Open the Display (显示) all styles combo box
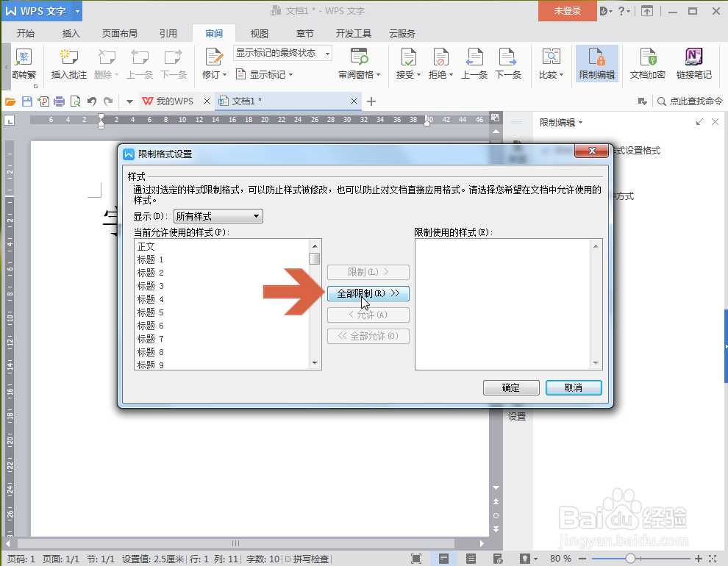Viewport: 728px width, 566px height. click(218, 216)
